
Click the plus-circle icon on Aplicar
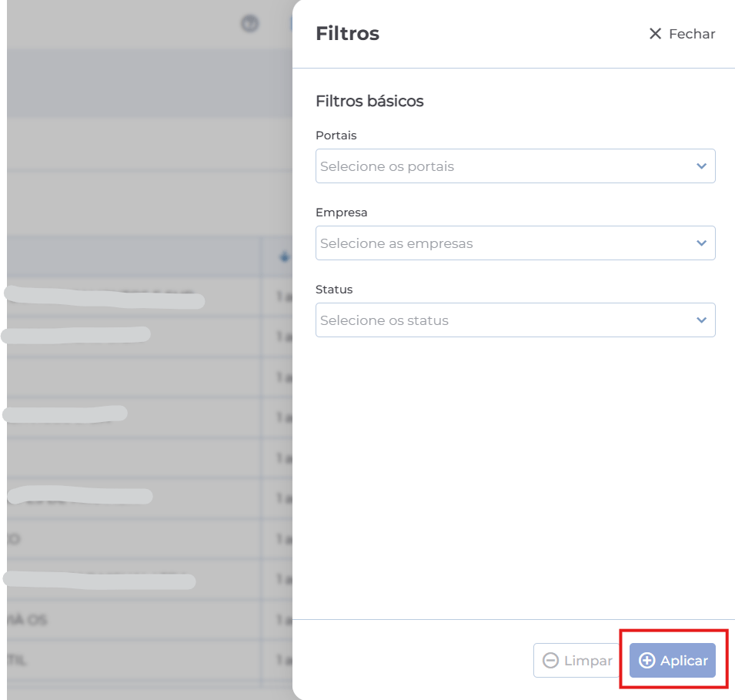[x=647, y=661]
